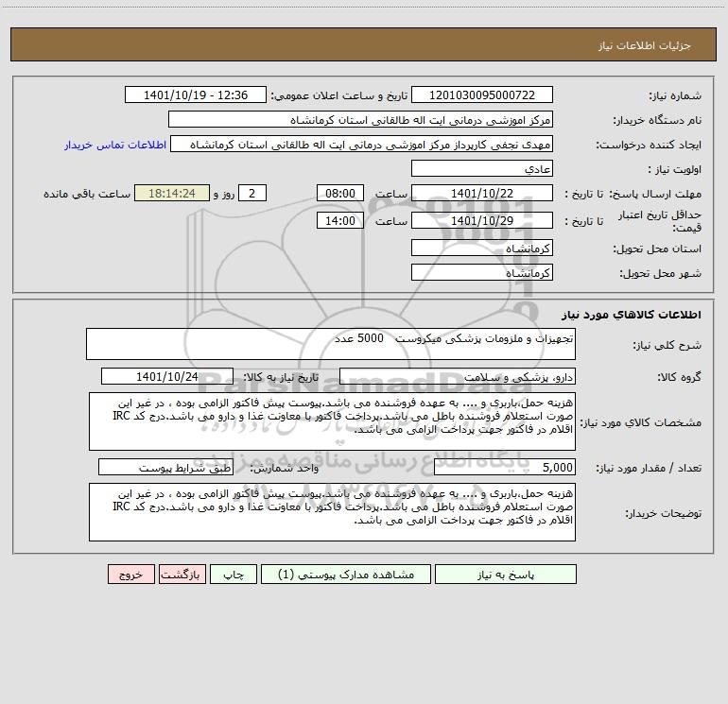Image resolution: width=728 pixels, height=704 pixels.
Task: Click the countdown timer 18:14:24
Action: pyautogui.click(x=172, y=193)
